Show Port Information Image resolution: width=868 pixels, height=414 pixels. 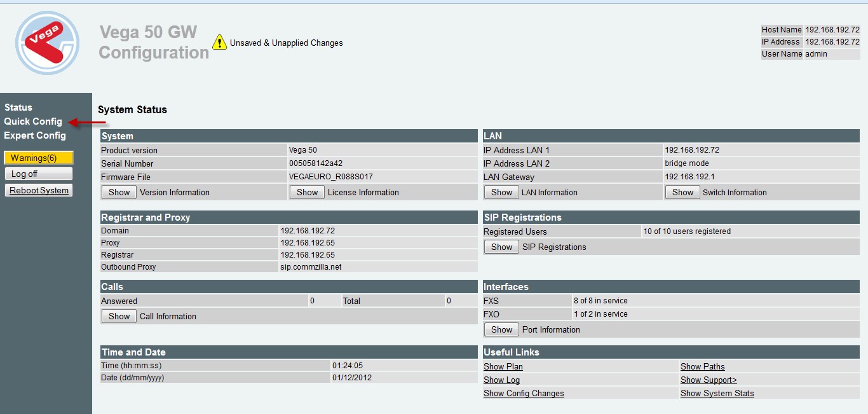point(501,329)
